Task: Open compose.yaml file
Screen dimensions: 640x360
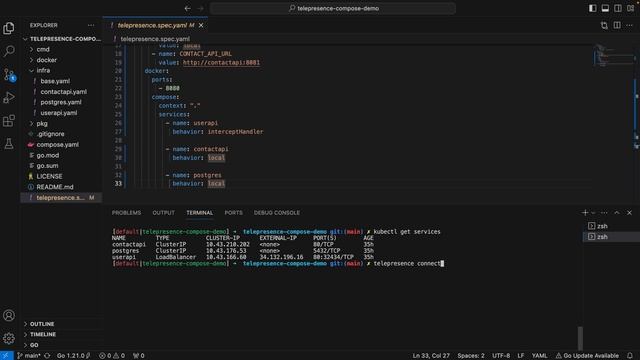Action: [x=61, y=144]
